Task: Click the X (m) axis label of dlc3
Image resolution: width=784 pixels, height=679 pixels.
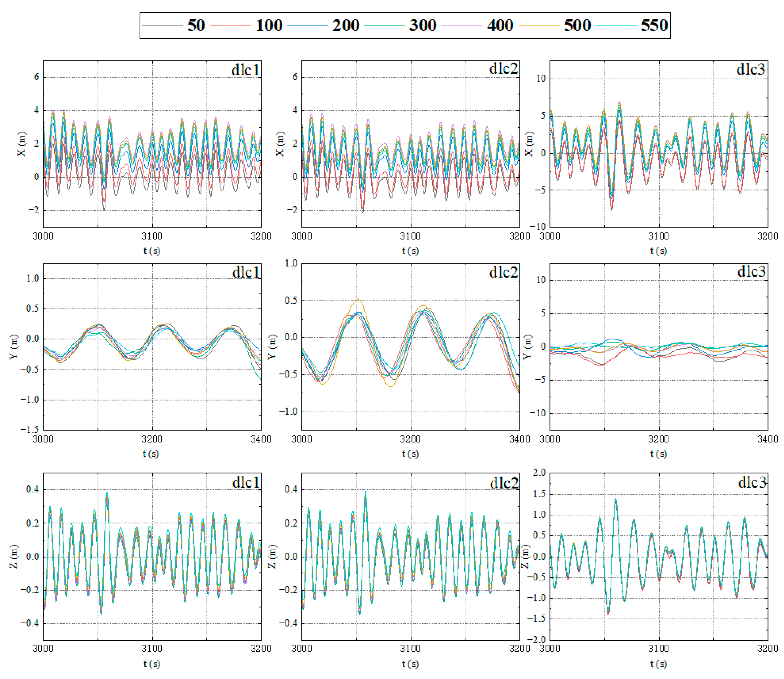Action: click(529, 144)
